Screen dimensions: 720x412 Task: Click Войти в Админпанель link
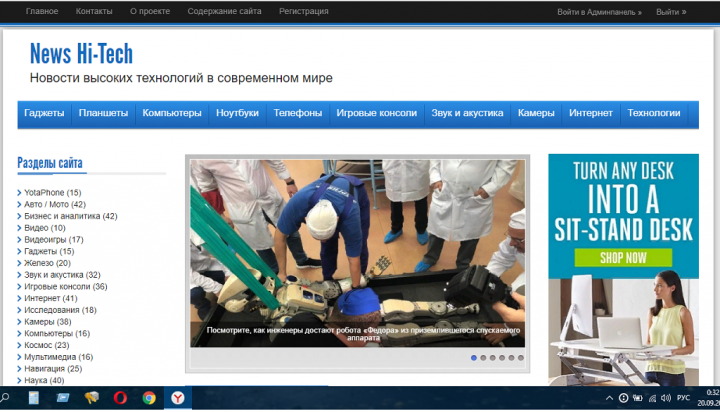point(599,12)
